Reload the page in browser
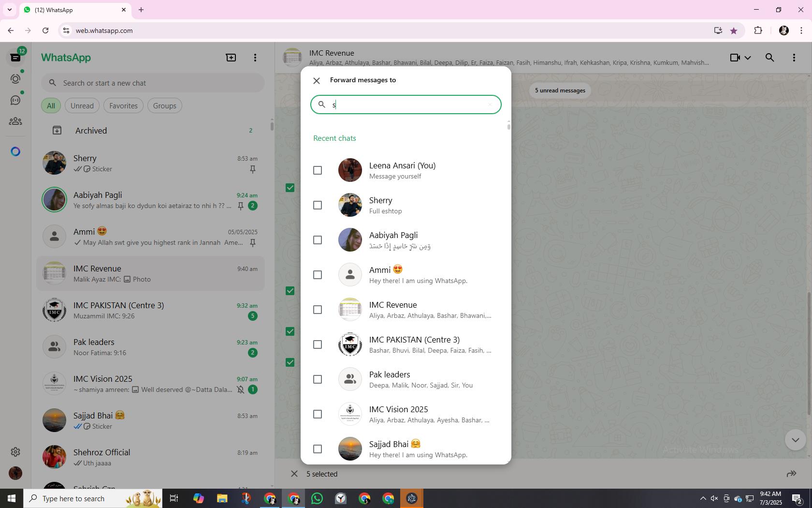The width and height of the screenshot is (812, 508). [45, 30]
